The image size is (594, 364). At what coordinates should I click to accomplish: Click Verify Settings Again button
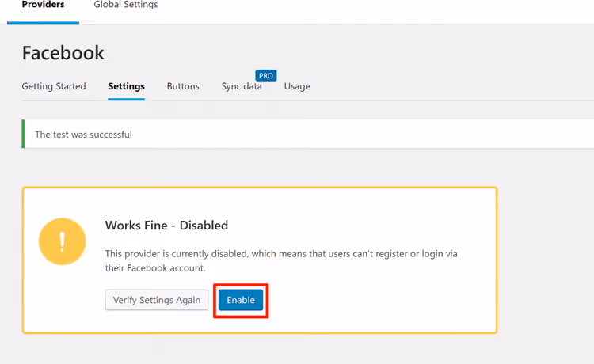pos(157,300)
